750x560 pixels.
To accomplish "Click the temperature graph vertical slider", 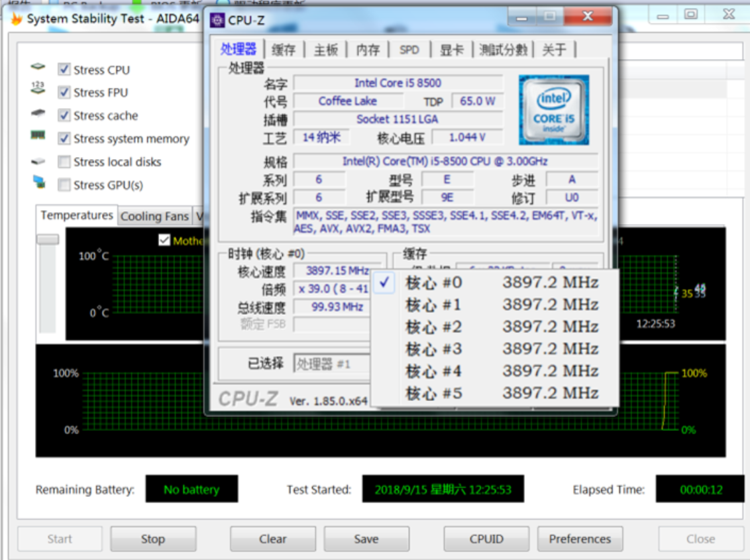I will [48, 240].
